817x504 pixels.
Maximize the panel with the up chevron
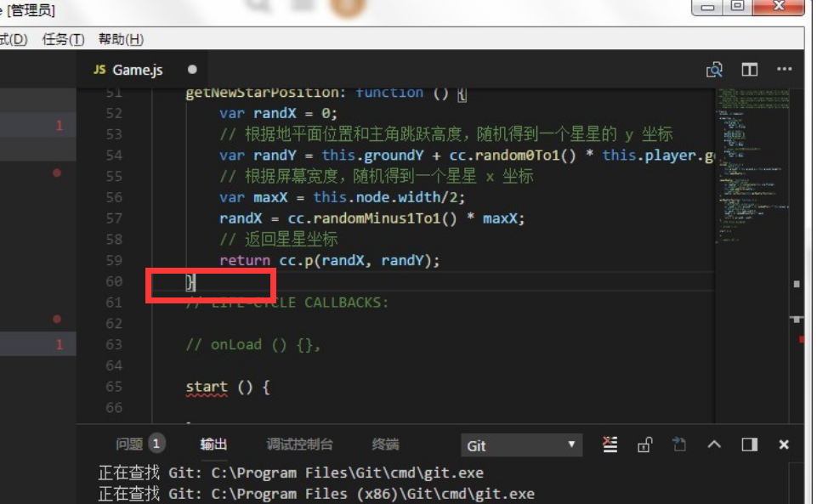coord(714,445)
